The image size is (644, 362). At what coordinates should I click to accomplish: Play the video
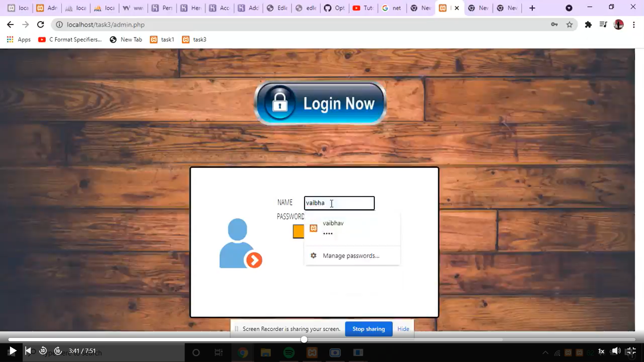[12, 351]
